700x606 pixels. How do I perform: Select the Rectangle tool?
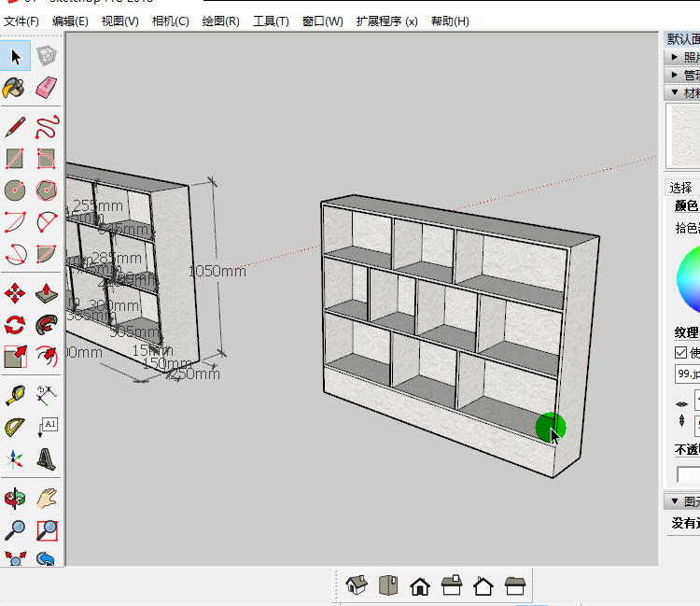(15, 159)
